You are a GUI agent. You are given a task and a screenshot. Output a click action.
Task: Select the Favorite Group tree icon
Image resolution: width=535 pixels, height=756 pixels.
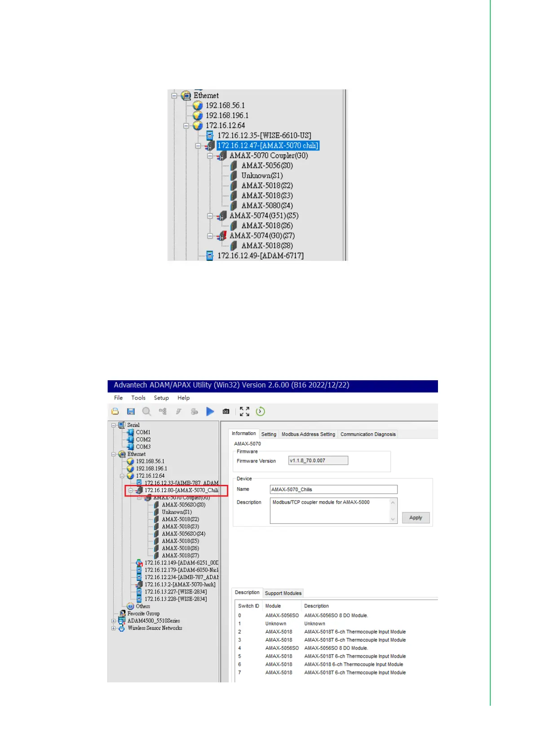(x=122, y=614)
